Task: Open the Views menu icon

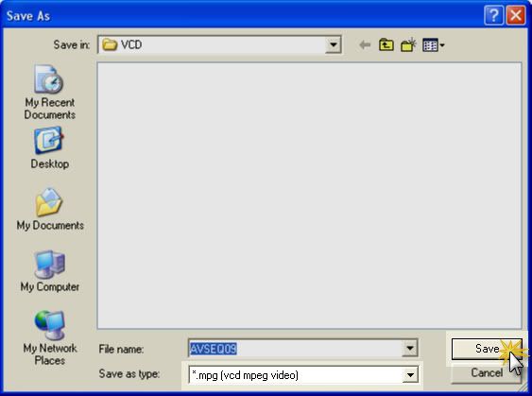Action: (430, 44)
